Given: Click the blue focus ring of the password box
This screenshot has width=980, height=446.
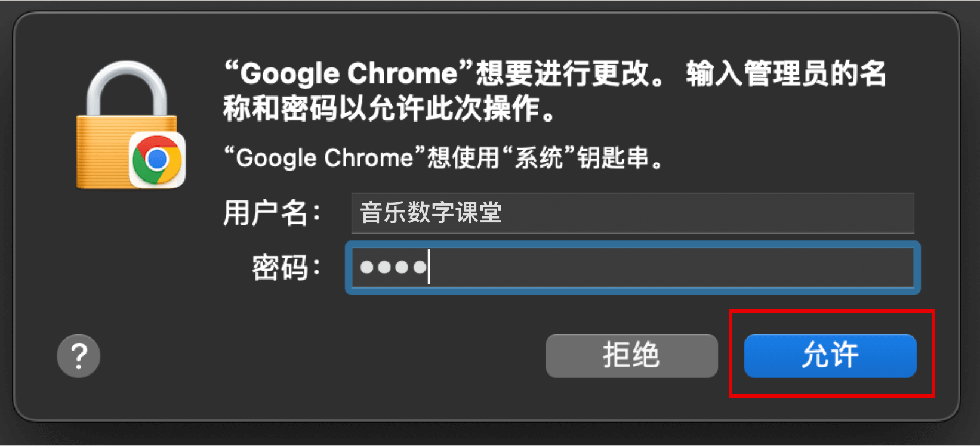Looking at the screenshot, I should 633,243.
